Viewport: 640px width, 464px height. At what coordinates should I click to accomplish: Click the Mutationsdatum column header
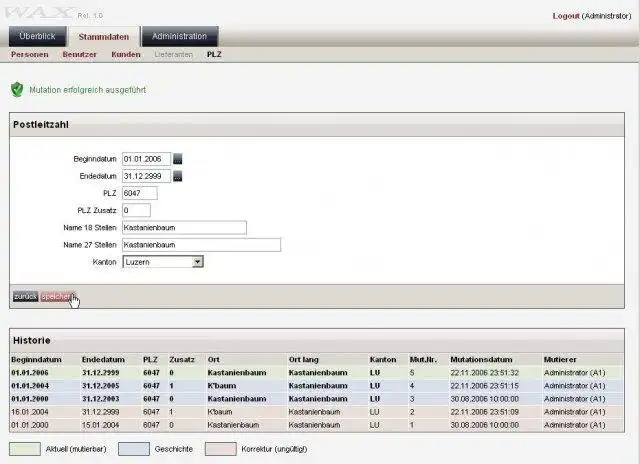[481, 360]
